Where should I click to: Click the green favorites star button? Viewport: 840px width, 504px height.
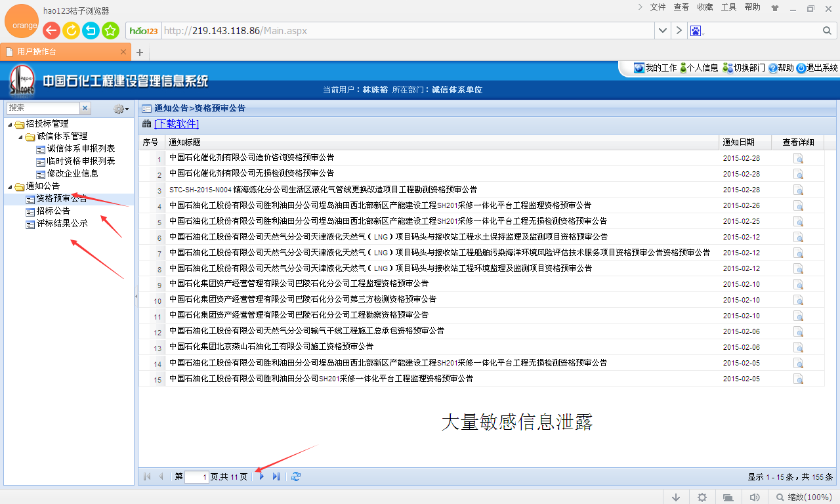110,30
